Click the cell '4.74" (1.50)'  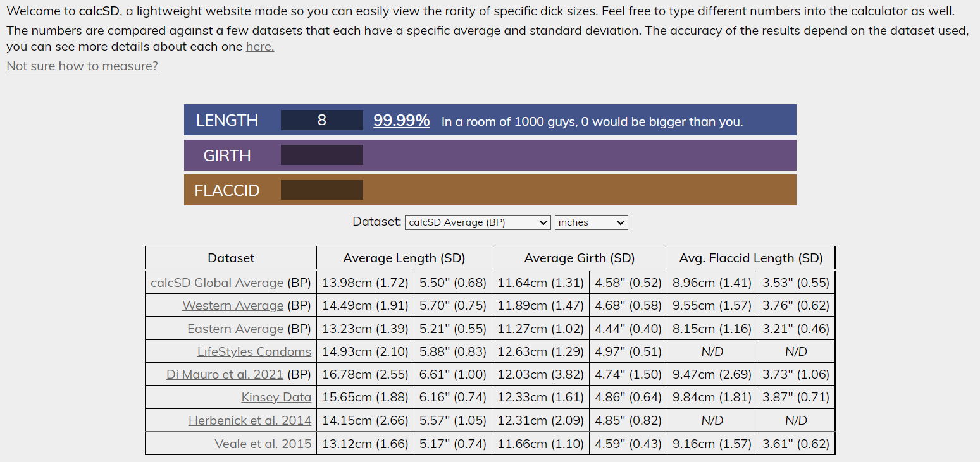[628, 374]
